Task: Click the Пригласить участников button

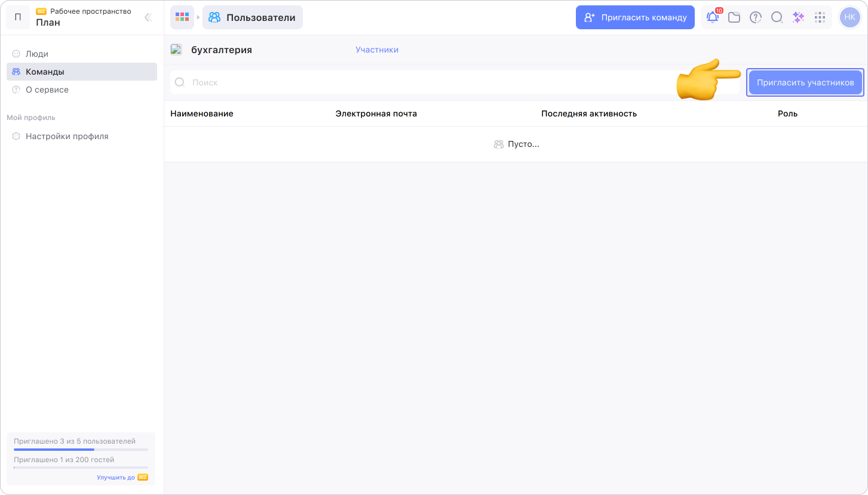Action: (805, 82)
